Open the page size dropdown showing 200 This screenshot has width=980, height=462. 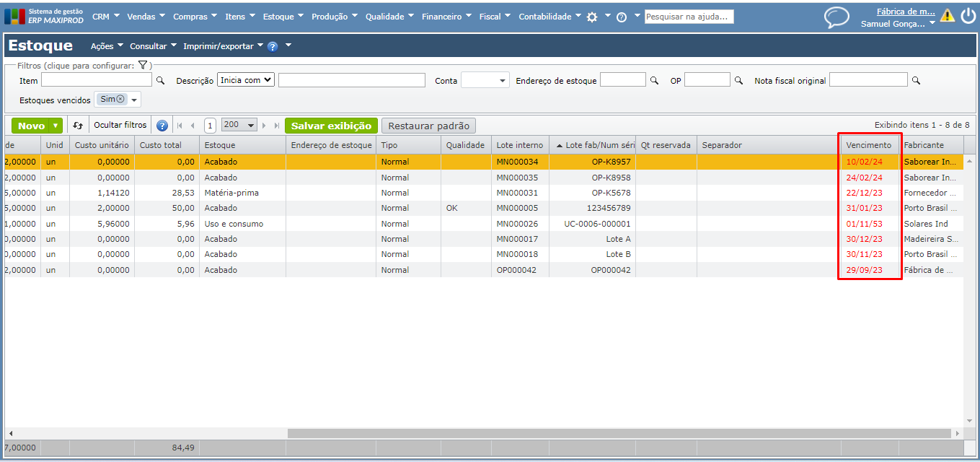tap(239, 126)
